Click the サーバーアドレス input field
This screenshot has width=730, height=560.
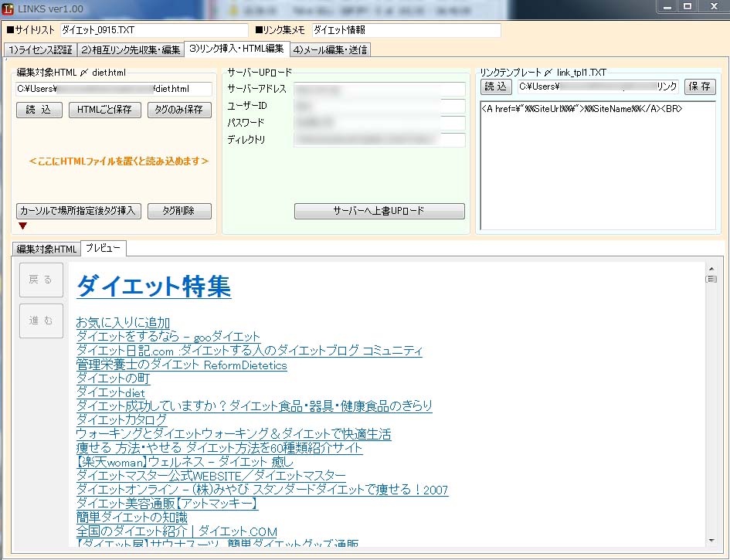click(379, 89)
